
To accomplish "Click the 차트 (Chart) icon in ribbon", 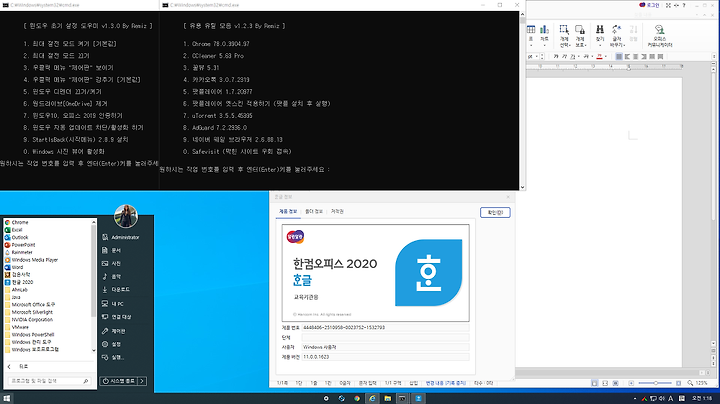I will pos(544,30).
